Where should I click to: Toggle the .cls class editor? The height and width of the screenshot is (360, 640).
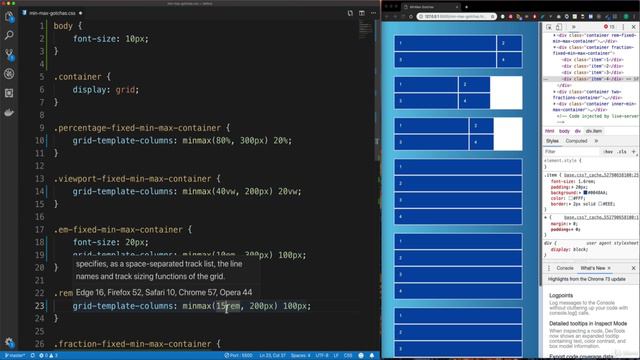pos(622,151)
